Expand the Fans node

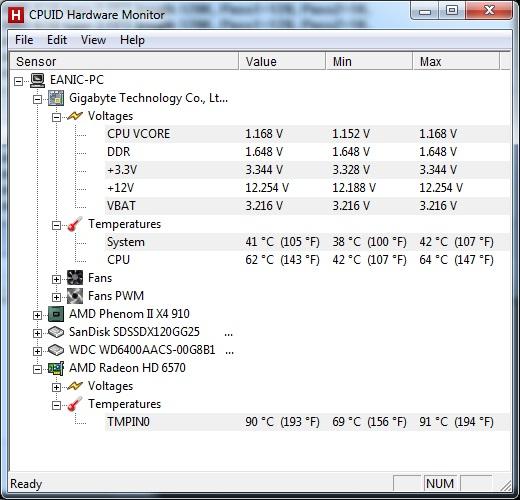[56, 279]
